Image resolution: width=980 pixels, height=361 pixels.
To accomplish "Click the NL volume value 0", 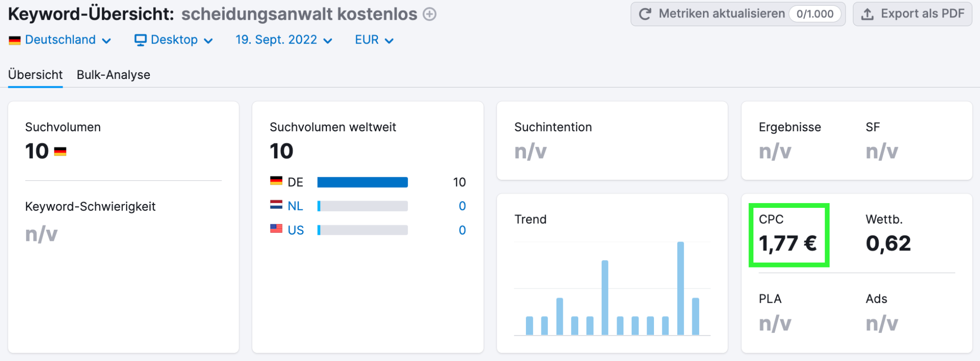I will [x=462, y=206].
